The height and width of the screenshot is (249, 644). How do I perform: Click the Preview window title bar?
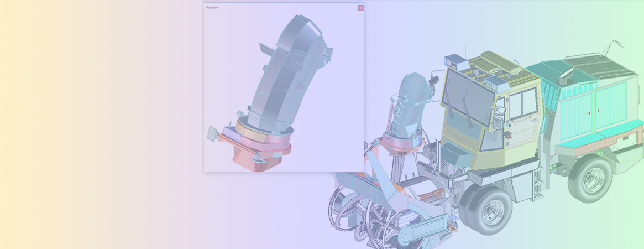coord(276,8)
